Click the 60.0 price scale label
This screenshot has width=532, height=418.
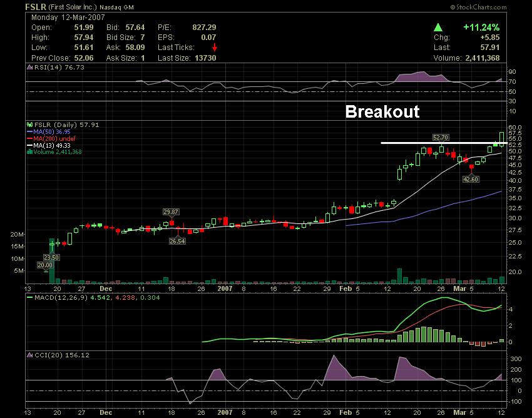coord(515,127)
